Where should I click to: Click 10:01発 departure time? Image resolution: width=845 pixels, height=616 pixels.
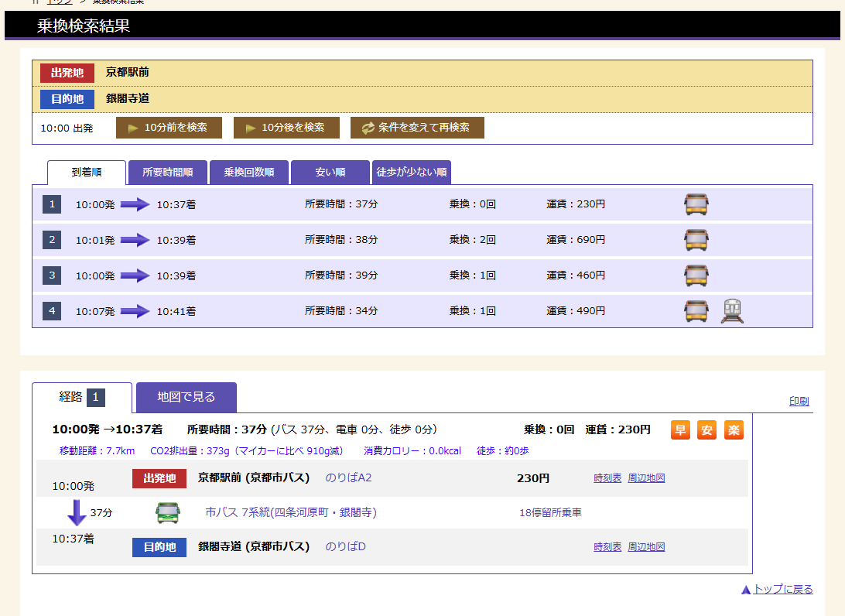point(95,241)
